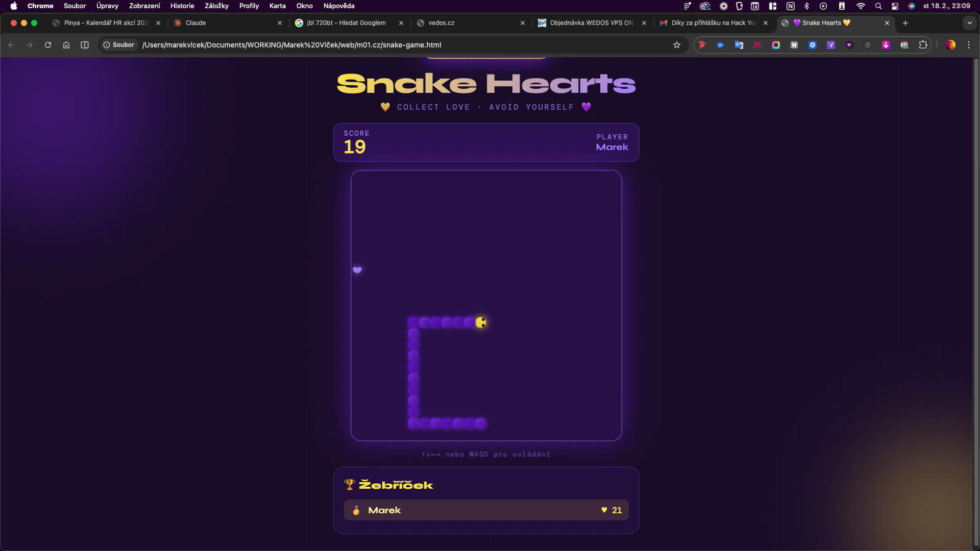Image resolution: width=980 pixels, height=551 pixels.
Task: Open Spotlight search in menu bar
Action: (x=878, y=6)
